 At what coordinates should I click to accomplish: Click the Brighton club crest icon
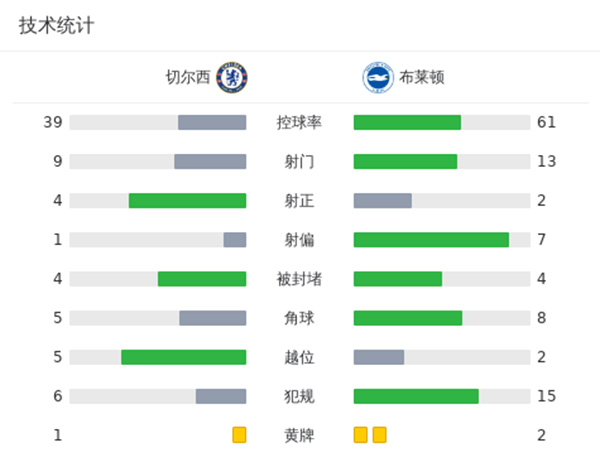pyautogui.click(x=376, y=77)
